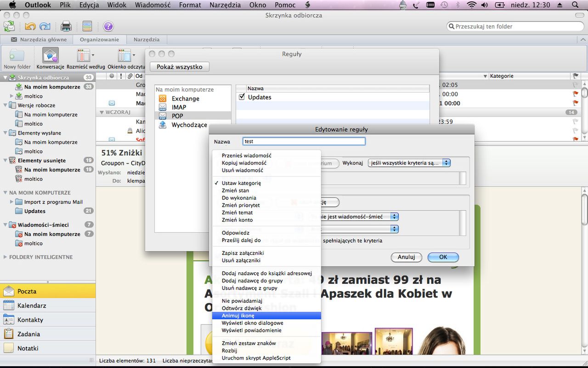Open the Apple menu

(12, 5)
